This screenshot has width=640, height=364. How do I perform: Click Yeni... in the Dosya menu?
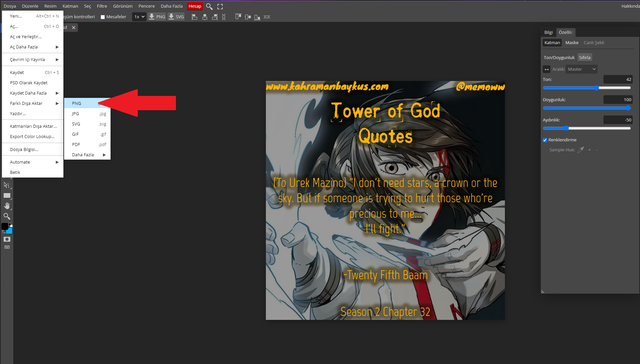33,16
